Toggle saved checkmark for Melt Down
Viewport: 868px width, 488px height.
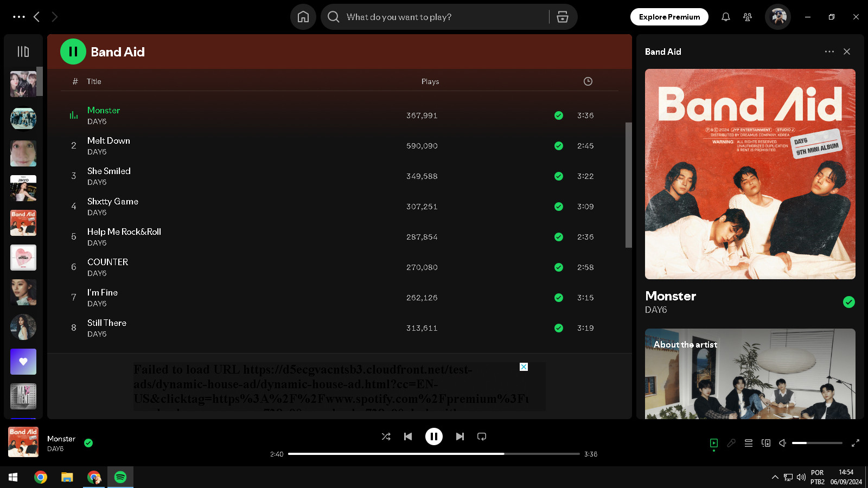[559, 146]
